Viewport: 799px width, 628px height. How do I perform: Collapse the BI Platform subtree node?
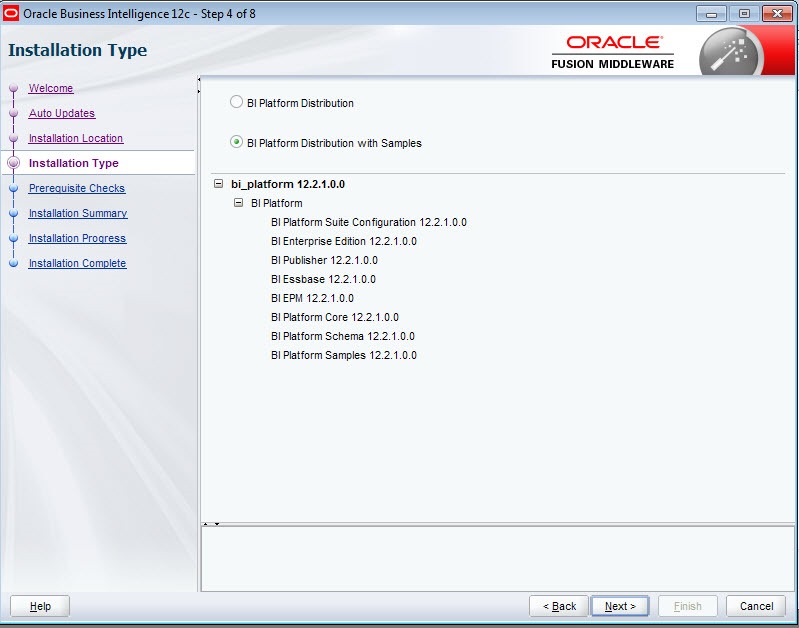(238, 203)
